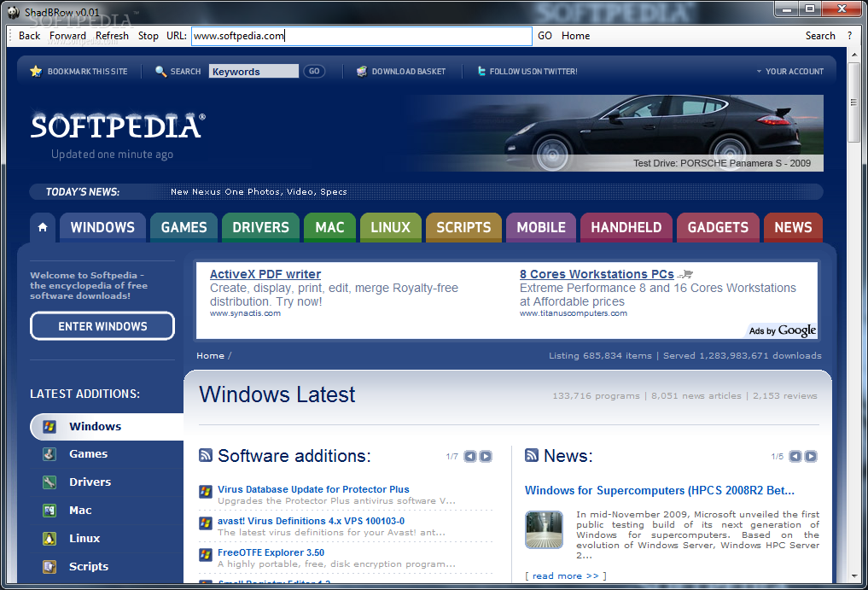Click Back in the browser toolbar

coord(29,36)
